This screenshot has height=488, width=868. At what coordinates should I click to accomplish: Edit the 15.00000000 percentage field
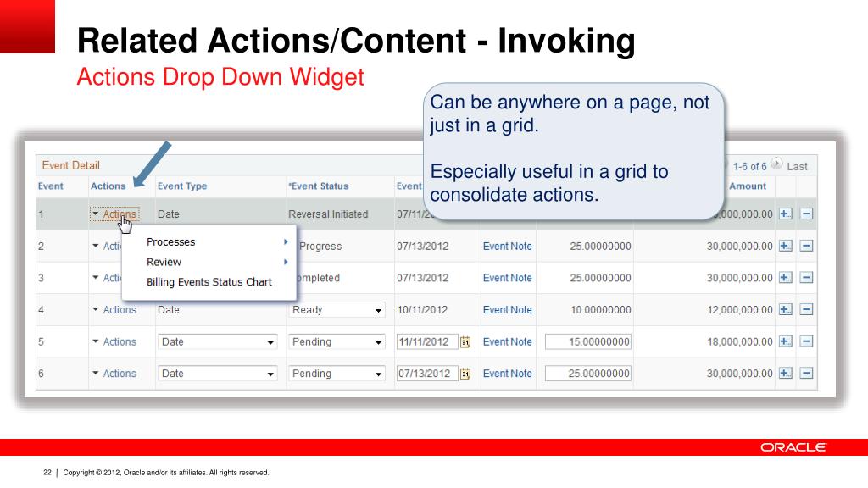pyautogui.click(x=588, y=342)
